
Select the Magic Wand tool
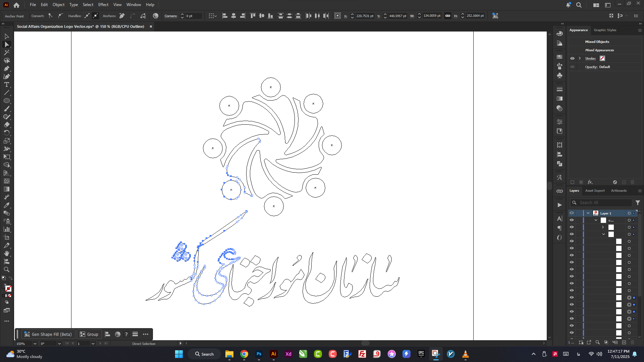click(7, 52)
